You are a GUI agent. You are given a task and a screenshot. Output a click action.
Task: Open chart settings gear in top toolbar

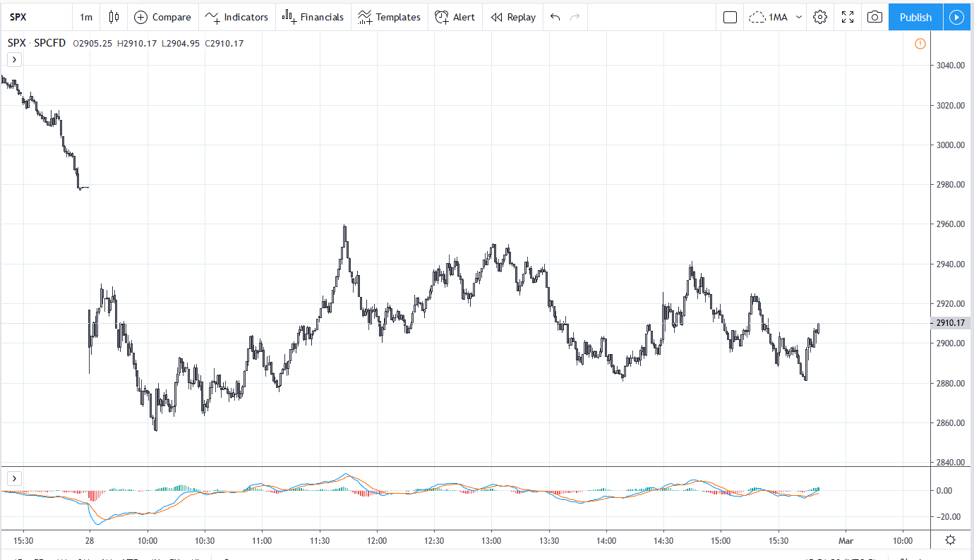pyautogui.click(x=820, y=17)
